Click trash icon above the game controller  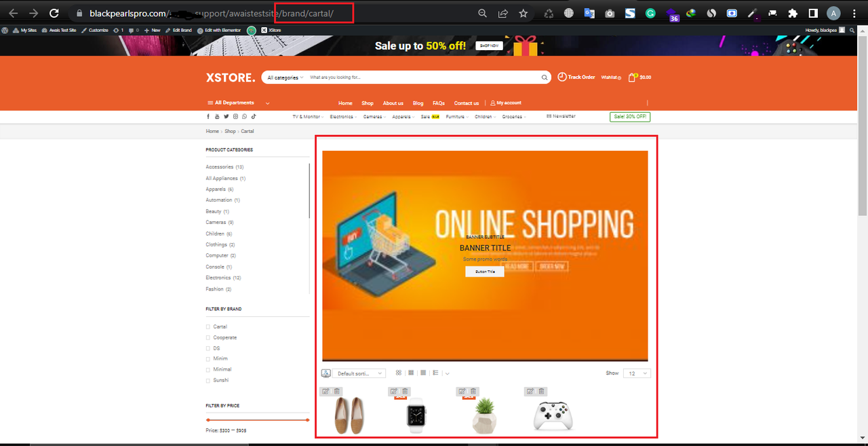[x=542, y=391]
